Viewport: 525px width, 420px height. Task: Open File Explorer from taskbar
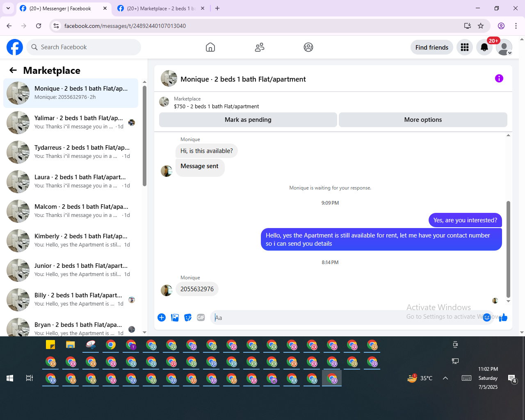[x=71, y=345]
